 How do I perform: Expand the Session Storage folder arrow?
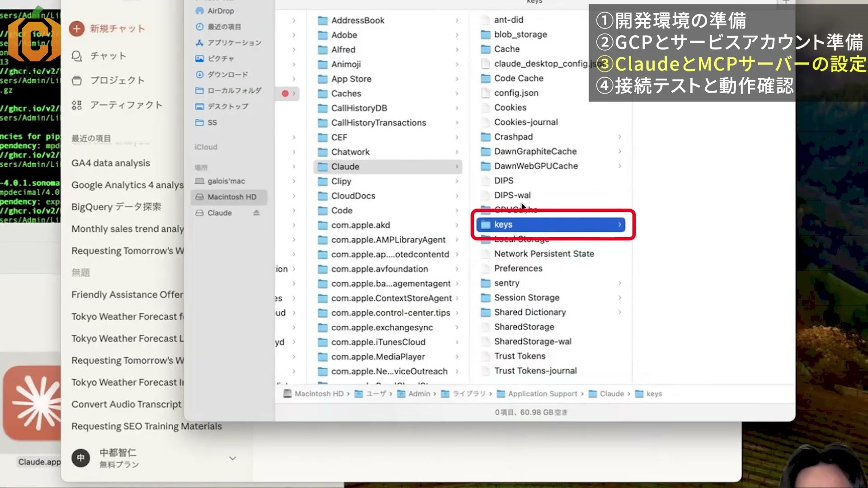619,298
